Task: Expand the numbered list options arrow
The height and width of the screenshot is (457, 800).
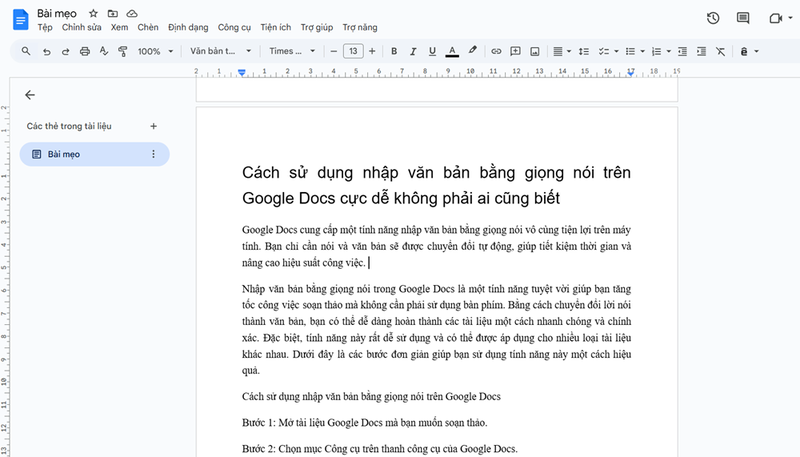Action: tap(668, 51)
